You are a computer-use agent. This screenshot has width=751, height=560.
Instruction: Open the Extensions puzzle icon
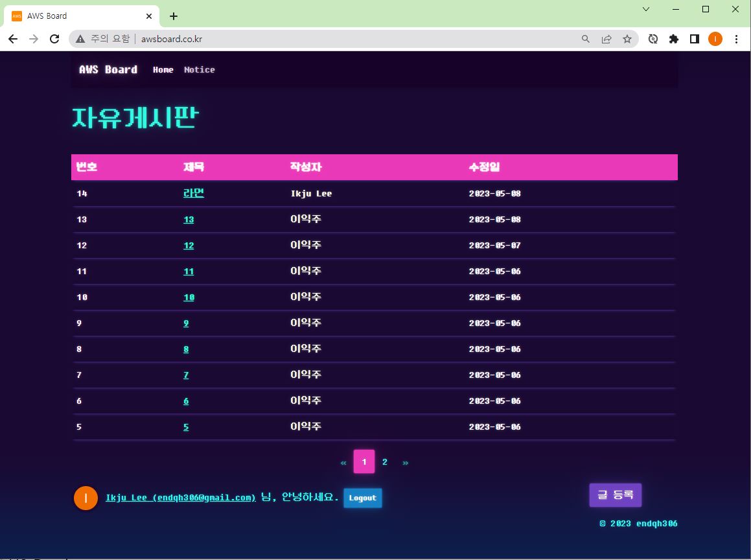click(673, 40)
